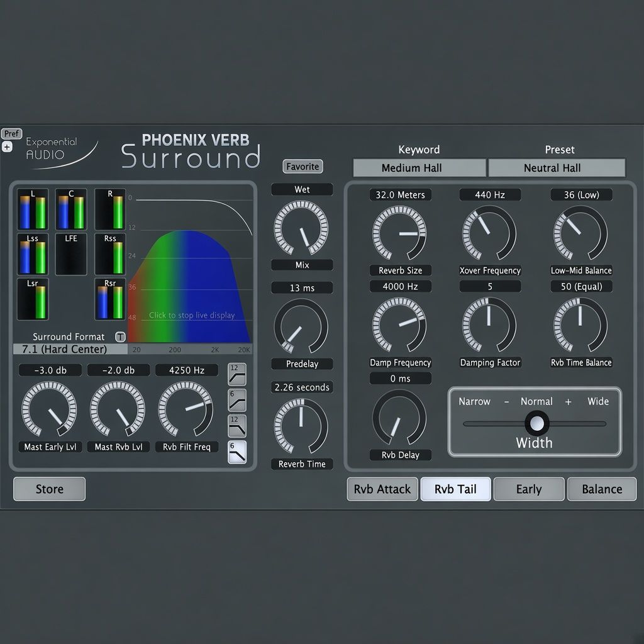644x644 pixels.
Task: Click the T icon beside Surround Format
Action: 120,337
